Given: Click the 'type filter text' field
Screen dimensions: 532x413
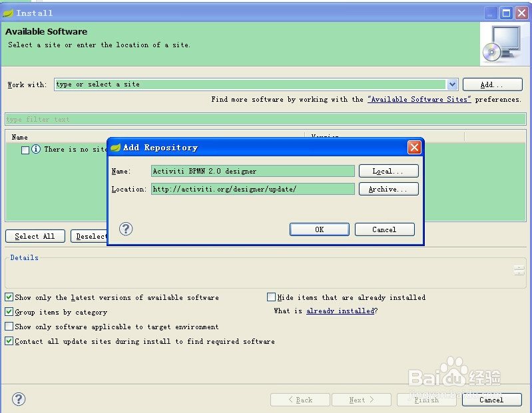Looking at the screenshot, I should pyautogui.click(x=266, y=119).
